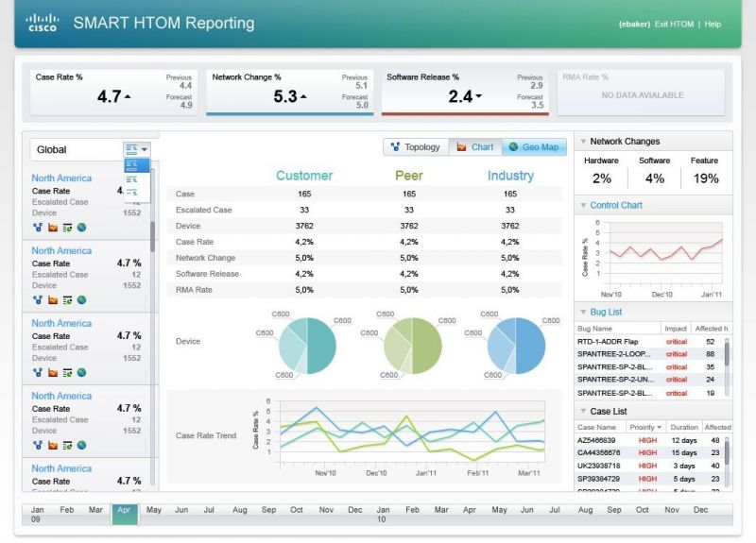Click globe icon in the third North America card
The height and width of the screenshot is (543, 756).
coord(82,372)
